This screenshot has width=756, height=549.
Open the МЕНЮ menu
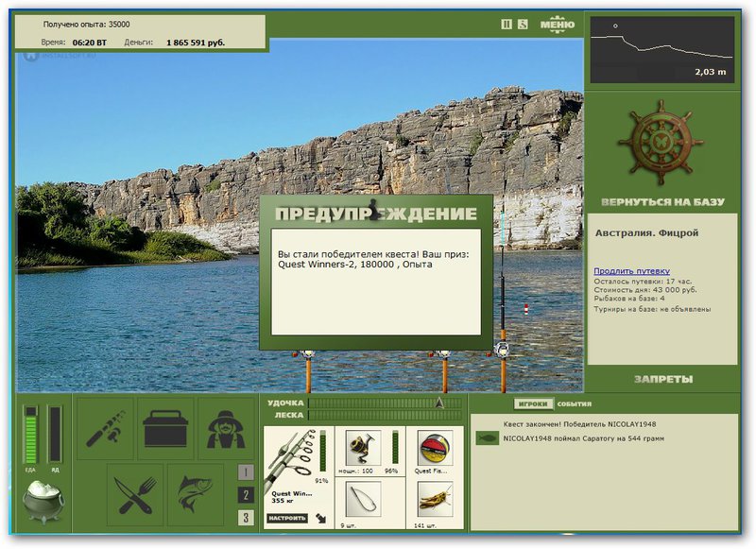point(558,25)
